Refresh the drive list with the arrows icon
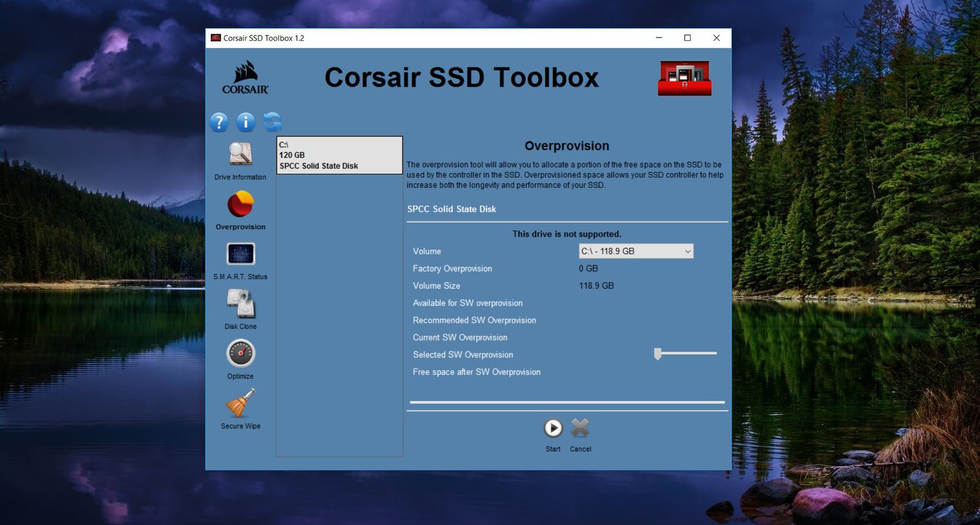980x525 pixels. (x=272, y=121)
